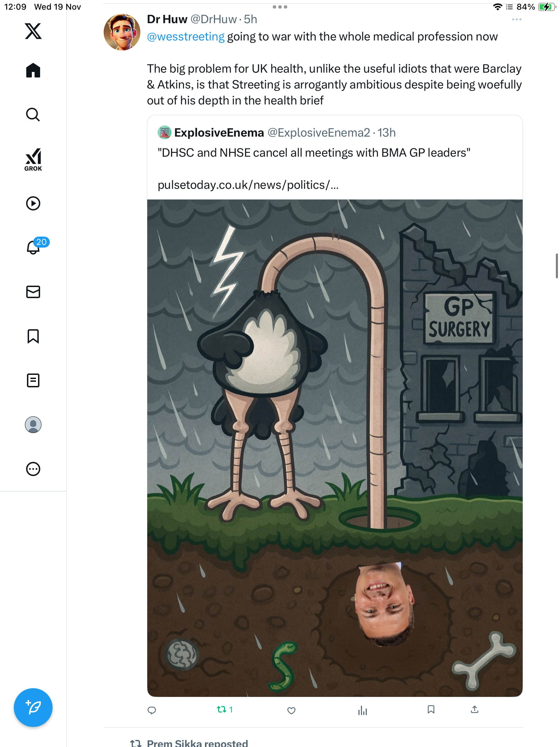Open the three-dot multitasking menu at top
Screen dimensions: 560x747
coord(280,7)
